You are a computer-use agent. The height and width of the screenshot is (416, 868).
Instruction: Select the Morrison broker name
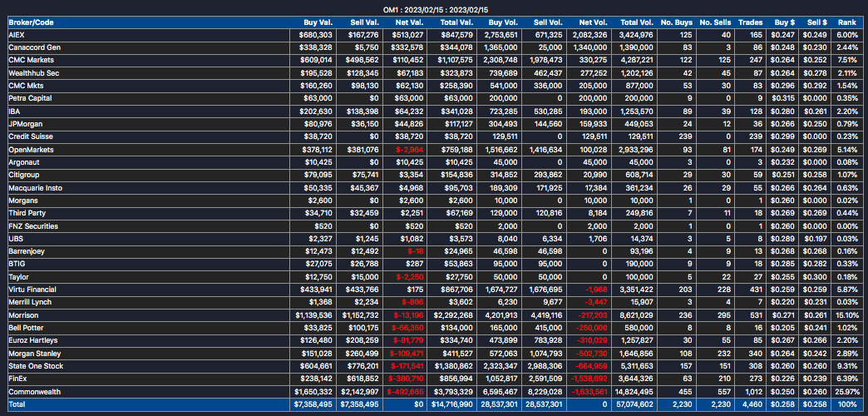pos(24,315)
